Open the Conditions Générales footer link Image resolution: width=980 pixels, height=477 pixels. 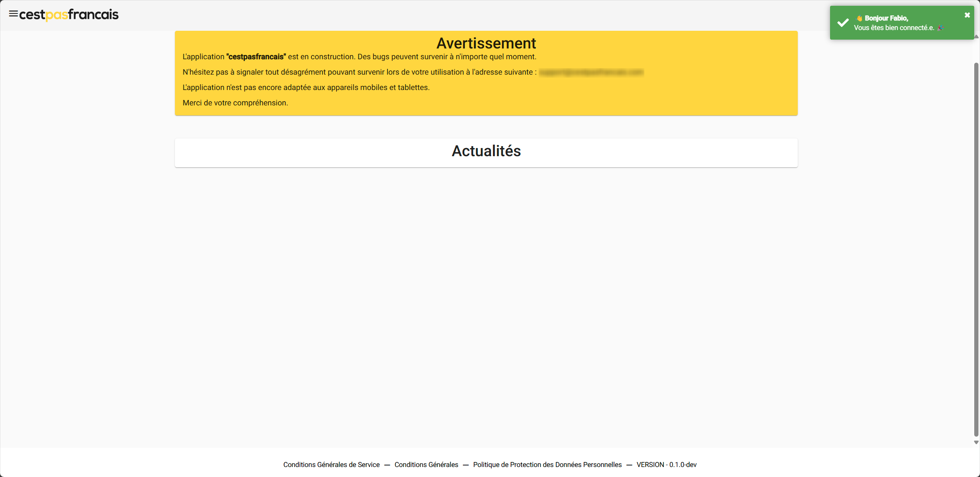[x=426, y=465]
